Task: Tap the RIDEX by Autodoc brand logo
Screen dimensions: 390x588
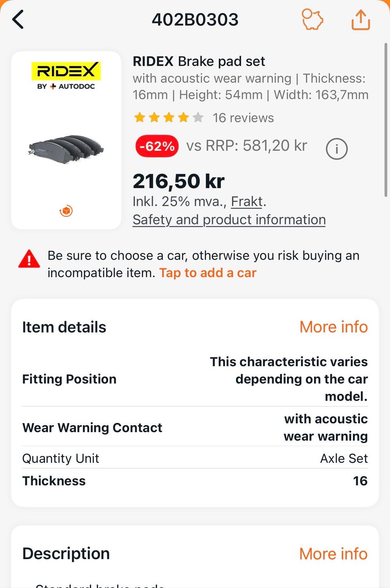Action: 66,76
